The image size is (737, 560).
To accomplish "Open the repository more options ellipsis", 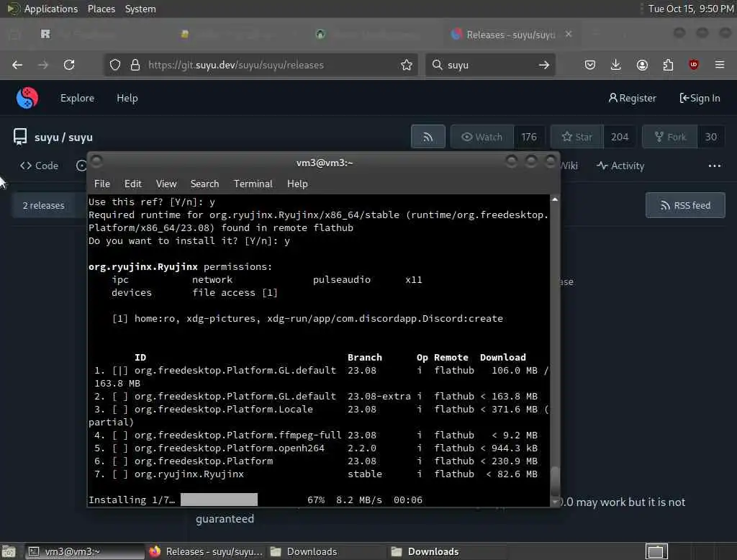I will 715,166.
